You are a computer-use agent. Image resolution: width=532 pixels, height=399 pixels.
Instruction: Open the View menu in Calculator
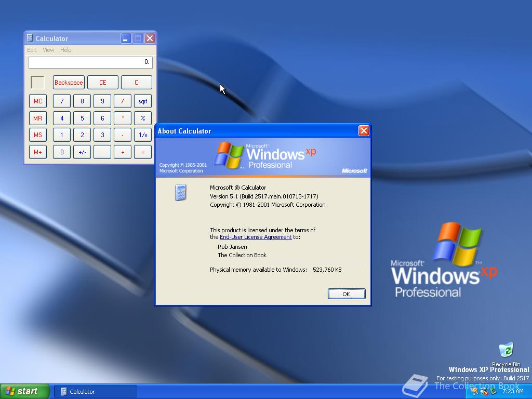point(48,50)
